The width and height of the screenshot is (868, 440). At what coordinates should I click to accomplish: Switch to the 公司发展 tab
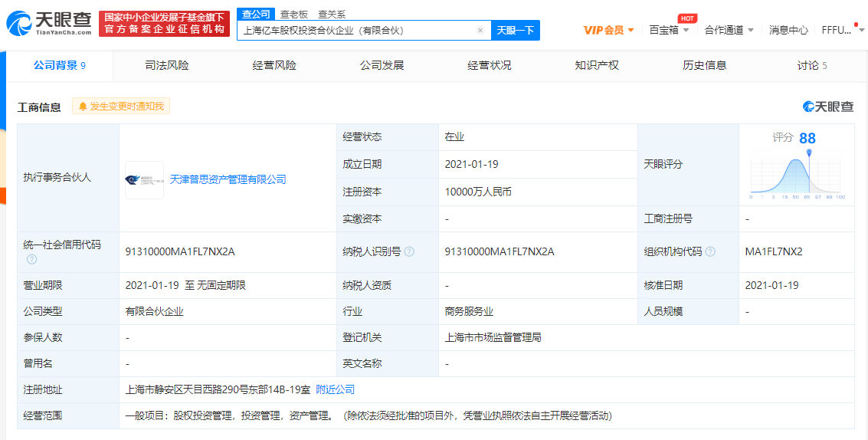(382, 65)
